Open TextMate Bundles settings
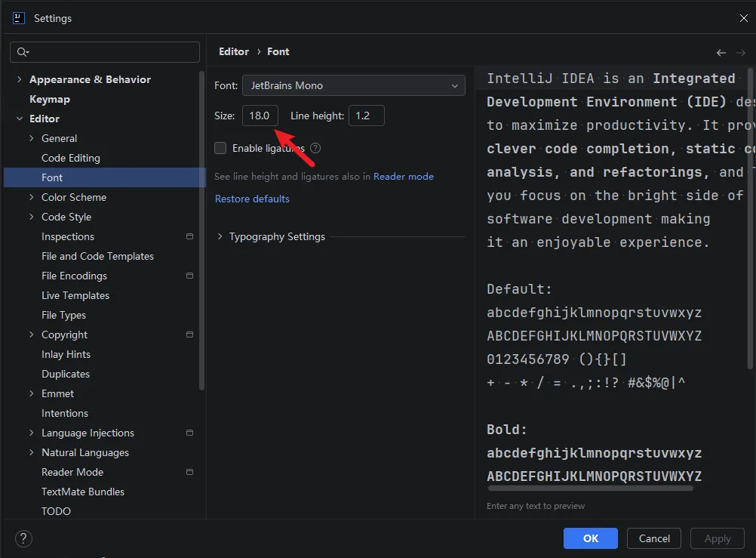Screen dimensions: 756x558 pyautogui.click(x=83, y=492)
